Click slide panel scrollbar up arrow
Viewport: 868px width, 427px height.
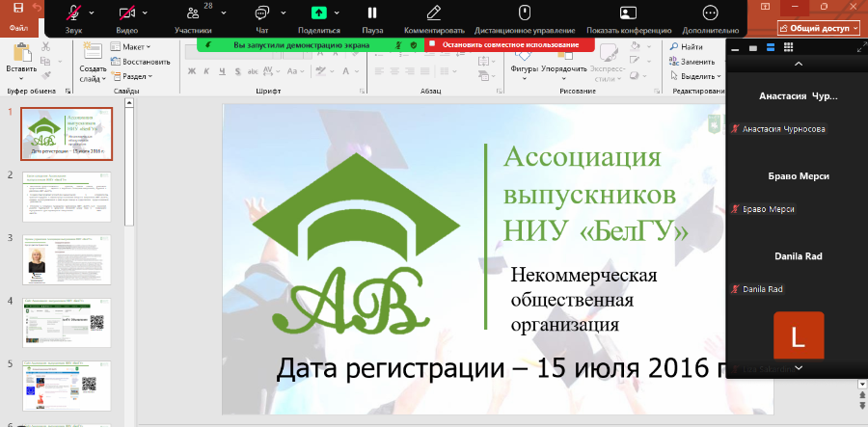point(129,102)
